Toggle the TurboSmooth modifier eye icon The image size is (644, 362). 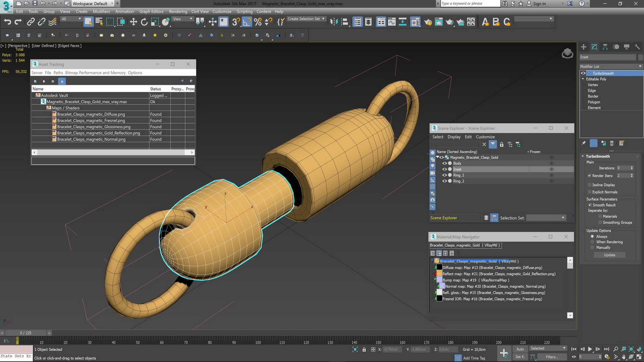(583, 73)
